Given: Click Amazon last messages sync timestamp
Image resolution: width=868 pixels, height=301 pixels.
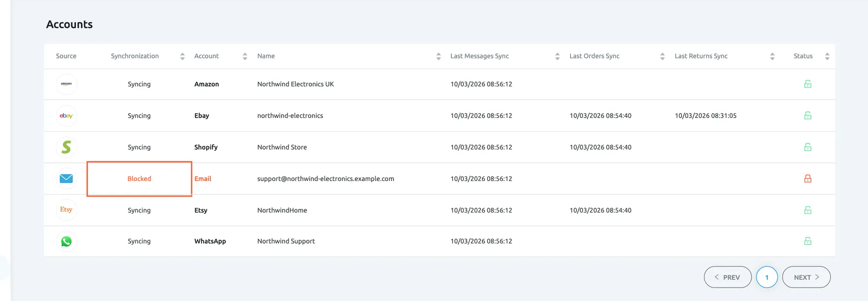Looking at the screenshot, I should [481, 84].
